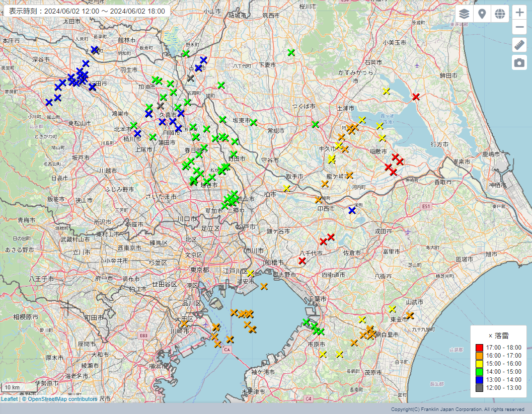The image size is (532, 414).
Task: Click the yellow lightning marker near 柏市
Action: [286, 188]
